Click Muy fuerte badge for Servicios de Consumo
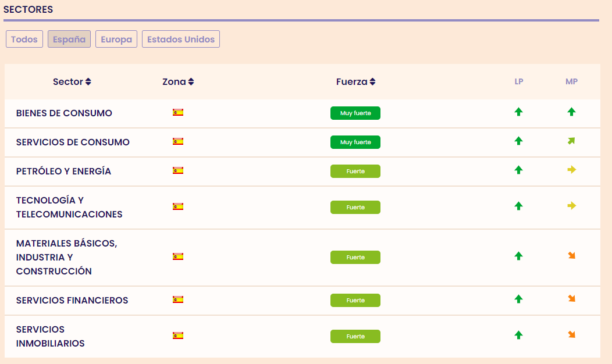This screenshot has height=364, width=612. [355, 142]
